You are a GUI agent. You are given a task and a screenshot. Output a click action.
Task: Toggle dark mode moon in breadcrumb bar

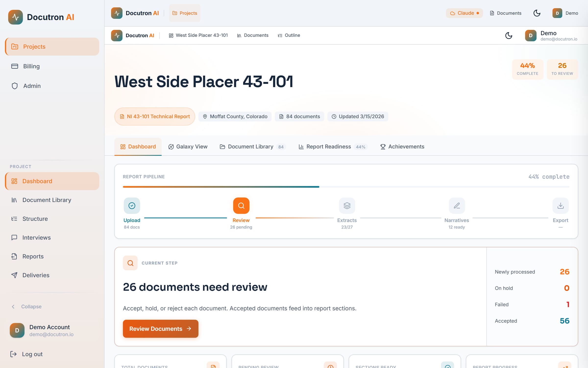point(509,35)
